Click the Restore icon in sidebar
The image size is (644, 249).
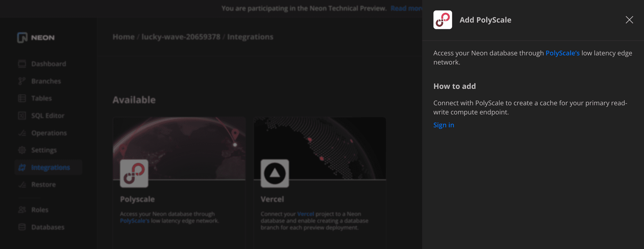(x=22, y=185)
